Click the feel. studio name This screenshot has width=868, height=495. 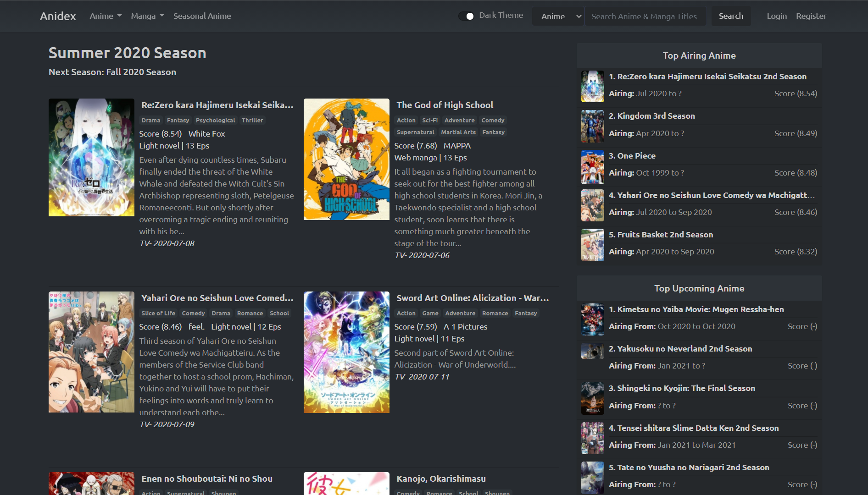coord(196,327)
